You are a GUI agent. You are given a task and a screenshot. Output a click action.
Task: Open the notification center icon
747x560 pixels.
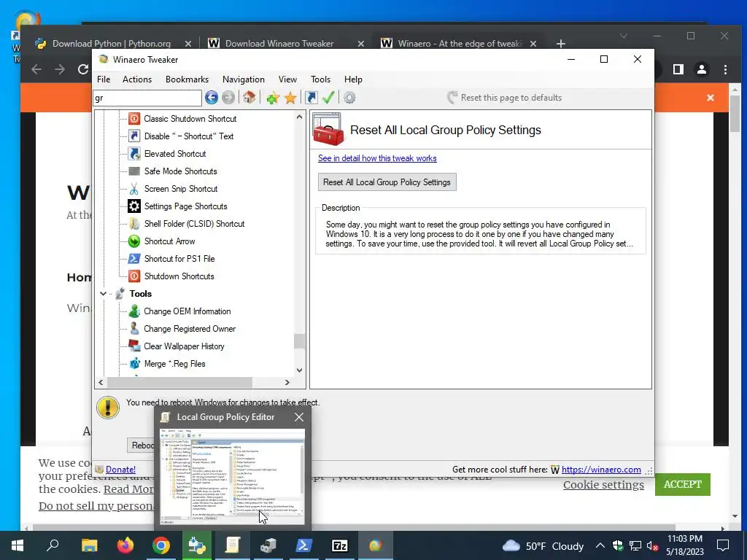(723, 545)
